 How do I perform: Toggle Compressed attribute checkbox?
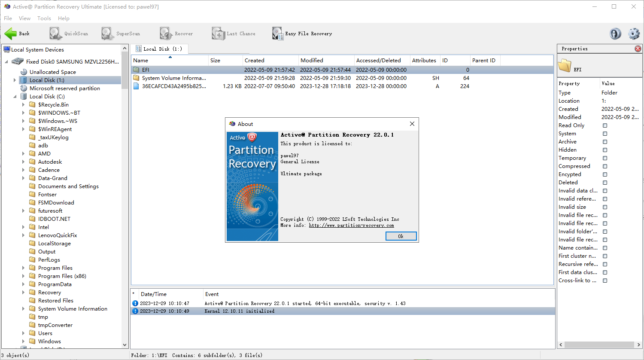click(x=605, y=166)
